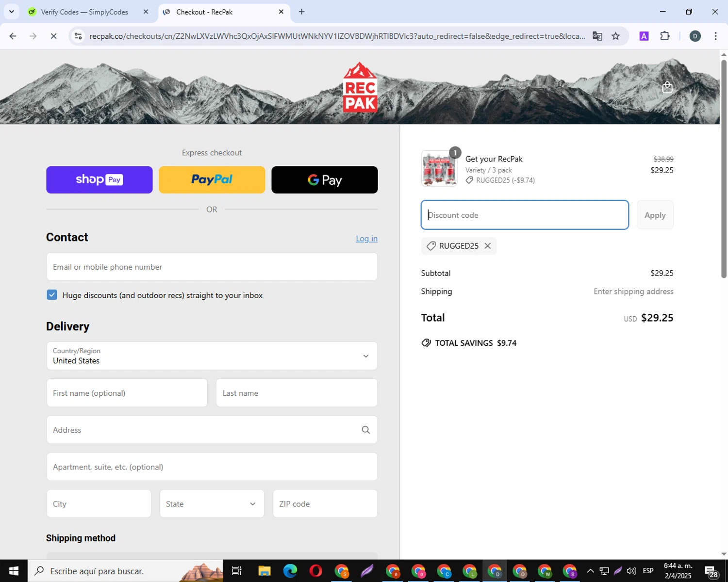Click the Enter shipping address text

[x=633, y=291]
